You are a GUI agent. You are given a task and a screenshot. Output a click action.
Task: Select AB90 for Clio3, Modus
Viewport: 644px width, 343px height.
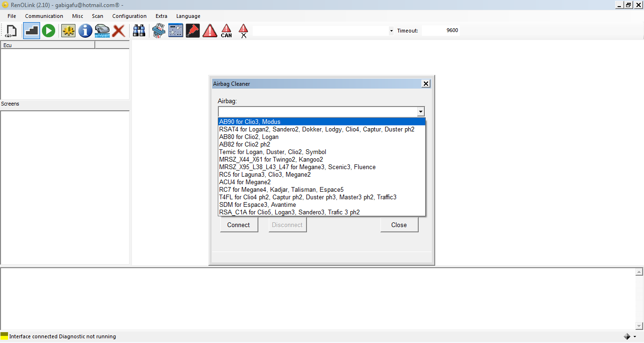(322, 122)
